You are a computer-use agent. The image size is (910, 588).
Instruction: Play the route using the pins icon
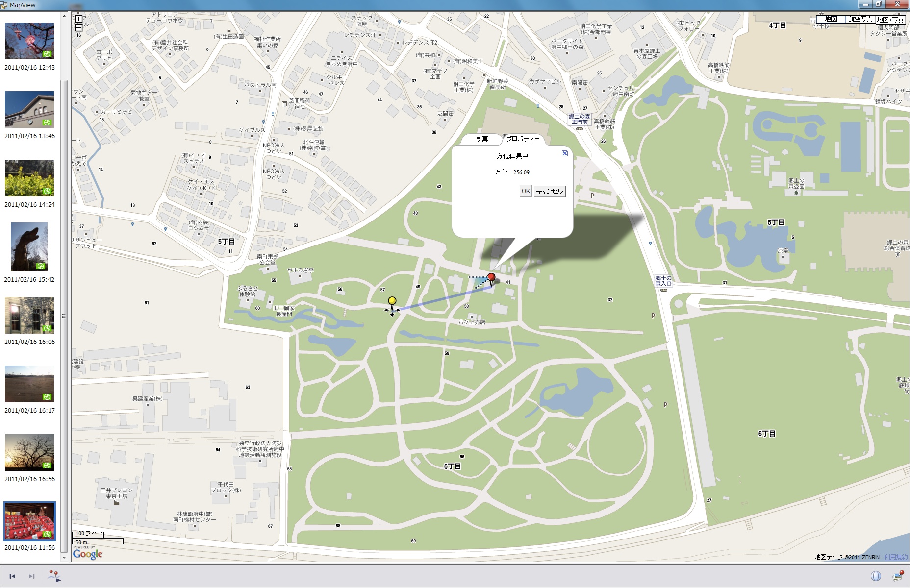[x=54, y=576]
